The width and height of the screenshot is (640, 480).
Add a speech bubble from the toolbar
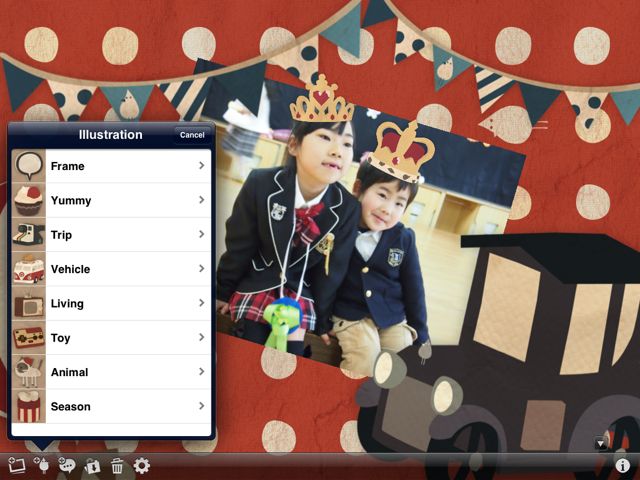[x=67, y=465]
